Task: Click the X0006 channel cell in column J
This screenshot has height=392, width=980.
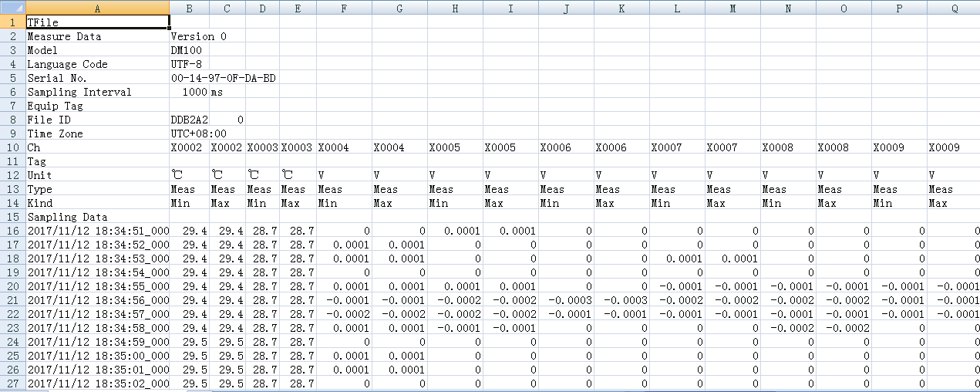Action: 566,147
